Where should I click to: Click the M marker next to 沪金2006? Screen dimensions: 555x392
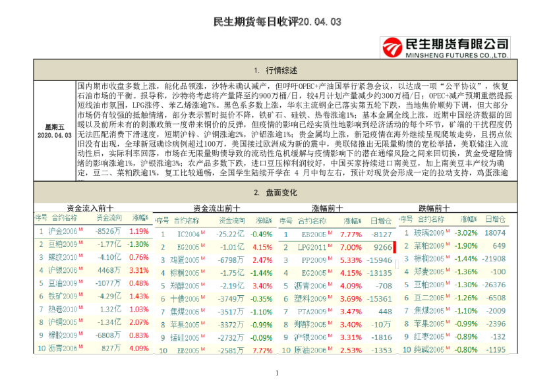(82, 229)
